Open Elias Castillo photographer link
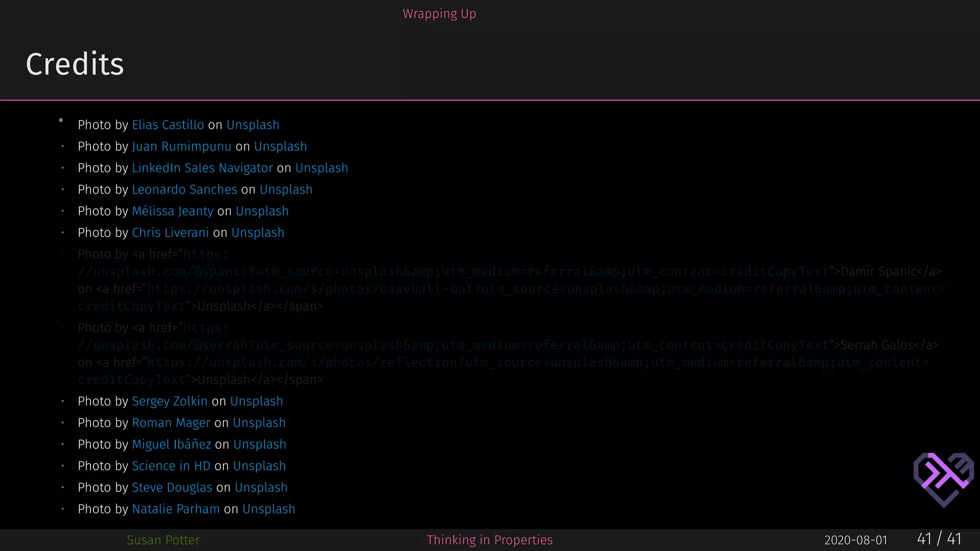 coord(168,125)
